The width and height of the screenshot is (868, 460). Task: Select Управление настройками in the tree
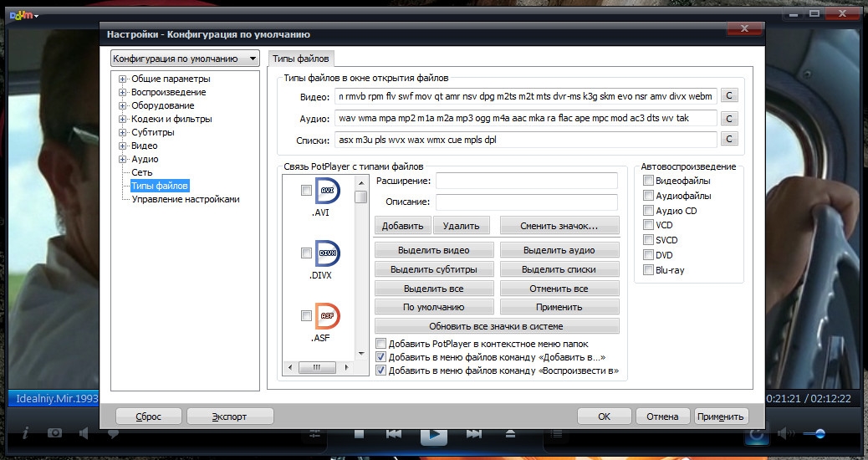pyautogui.click(x=185, y=199)
